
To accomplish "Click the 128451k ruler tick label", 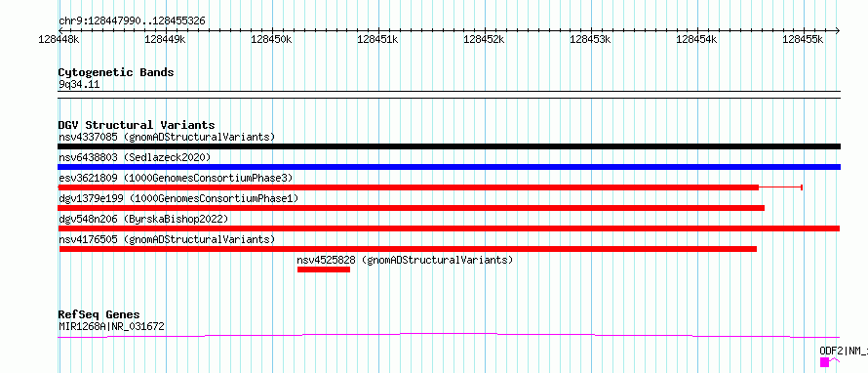I will click(x=377, y=39).
